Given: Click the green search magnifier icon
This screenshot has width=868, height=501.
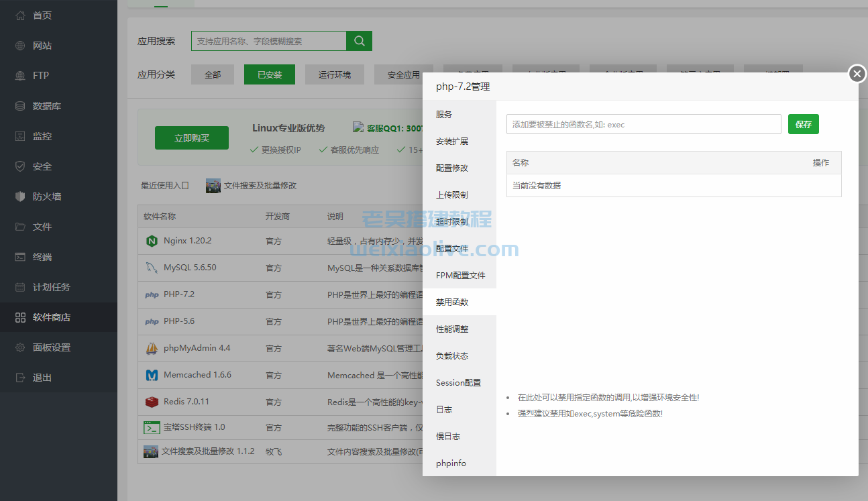Looking at the screenshot, I should pyautogui.click(x=358, y=40).
